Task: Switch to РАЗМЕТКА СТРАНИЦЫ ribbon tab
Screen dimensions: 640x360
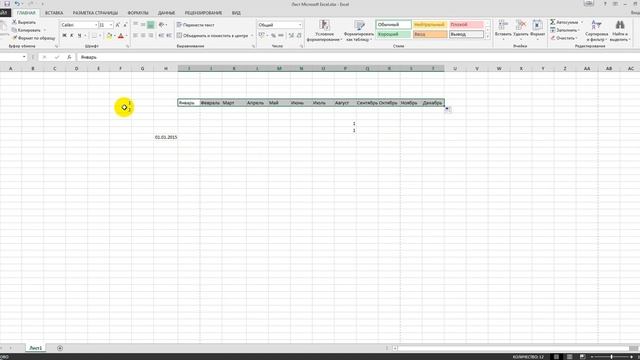Action: pyautogui.click(x=95, y=13)
